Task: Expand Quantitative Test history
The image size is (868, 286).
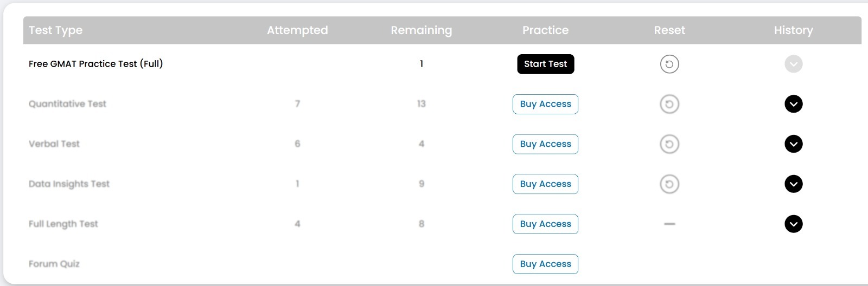Action: [794, 104]
